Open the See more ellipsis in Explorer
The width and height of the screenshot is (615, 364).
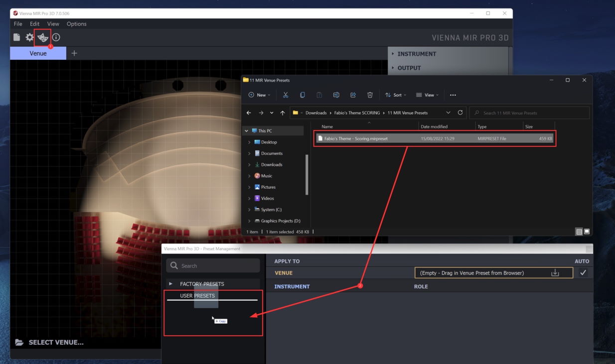pyautogui.click(x=453, y=95)
